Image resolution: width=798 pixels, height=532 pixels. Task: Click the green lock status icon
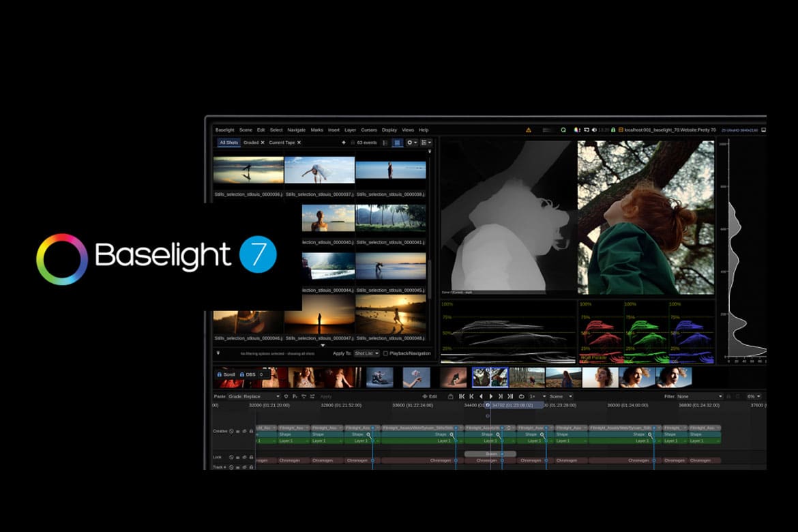click(613, 130)
